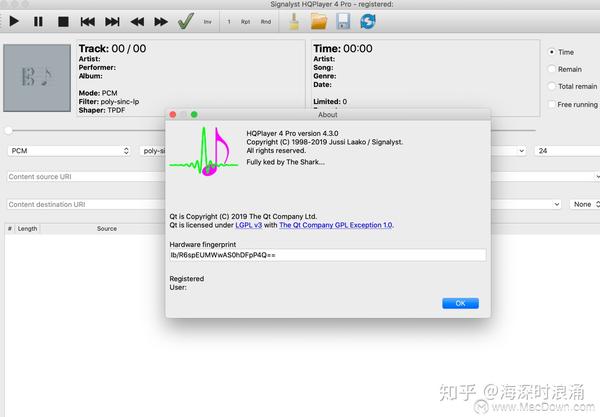The height and width of the screenshot is (417, 600).
Task: Click the 'Filter: poly-sinc-lp' text
Action: (109, 102)
